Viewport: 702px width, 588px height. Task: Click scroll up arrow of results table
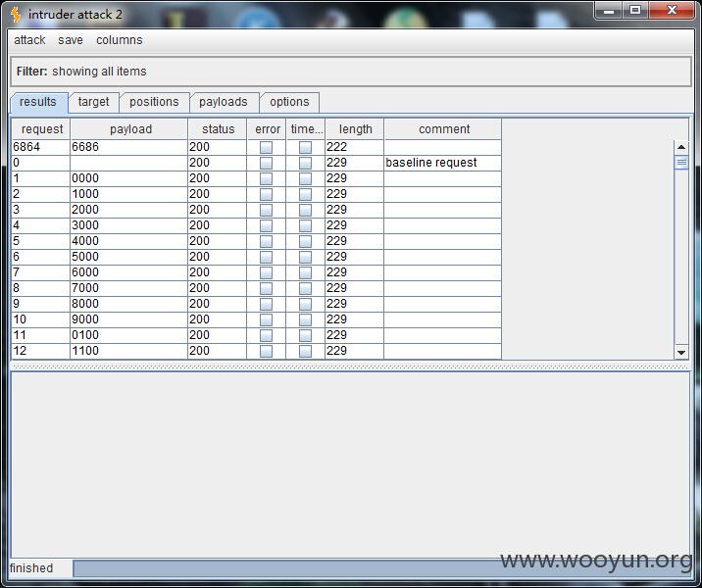click(681, 147)
